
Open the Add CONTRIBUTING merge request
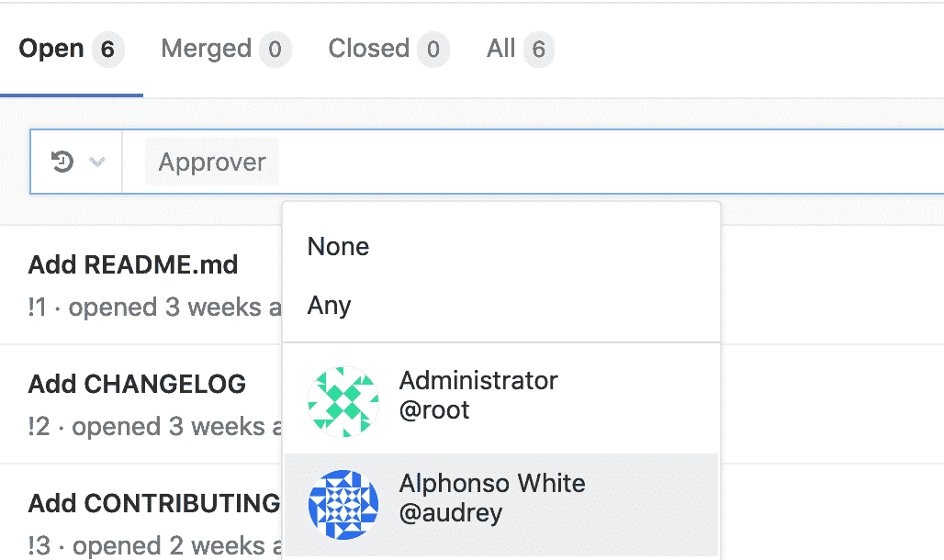[x=154, y=503]
